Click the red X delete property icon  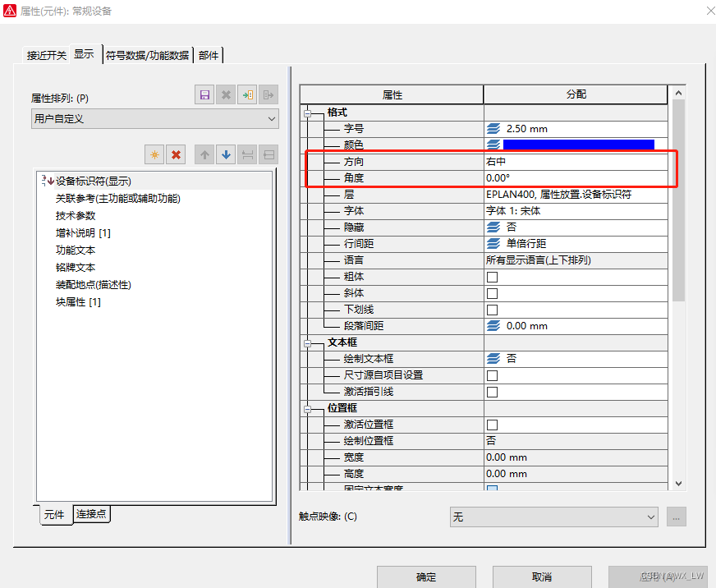(176, 155)
